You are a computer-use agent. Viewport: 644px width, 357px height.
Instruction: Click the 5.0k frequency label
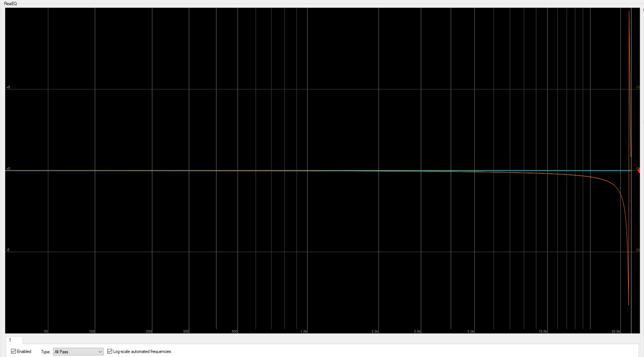click(471, 332)
